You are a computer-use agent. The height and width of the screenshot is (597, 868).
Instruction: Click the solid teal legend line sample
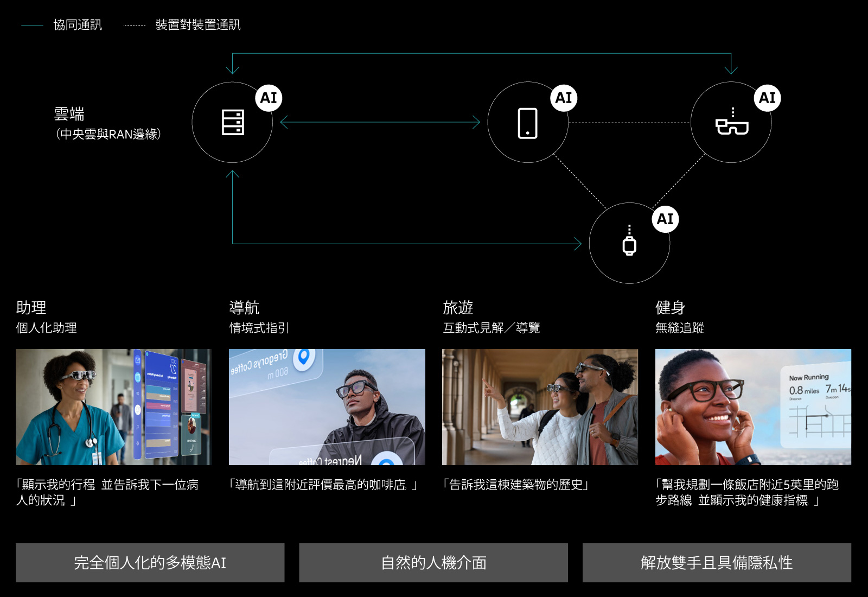click(32, 25)
